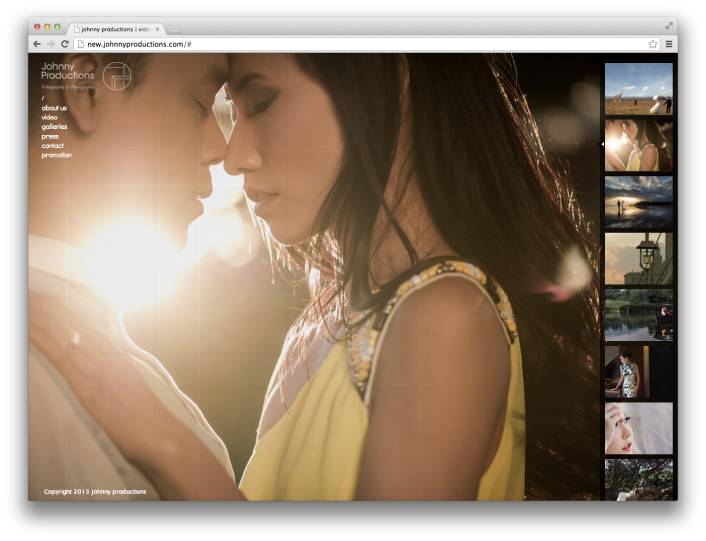The height and width of the screenshot is (541, 706).
Task: Minimize window with the yellow button
Action: click(47, 27)
